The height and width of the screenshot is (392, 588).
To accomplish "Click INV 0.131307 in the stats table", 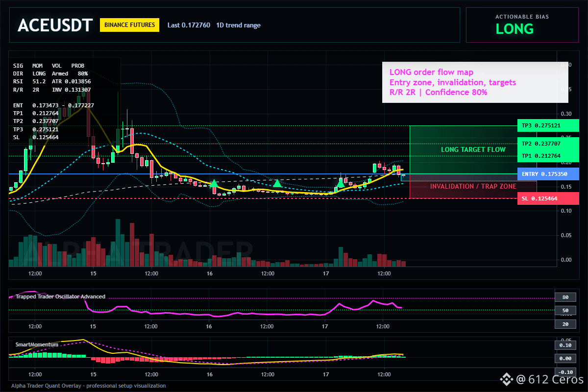I will click(x=71, y=90).
